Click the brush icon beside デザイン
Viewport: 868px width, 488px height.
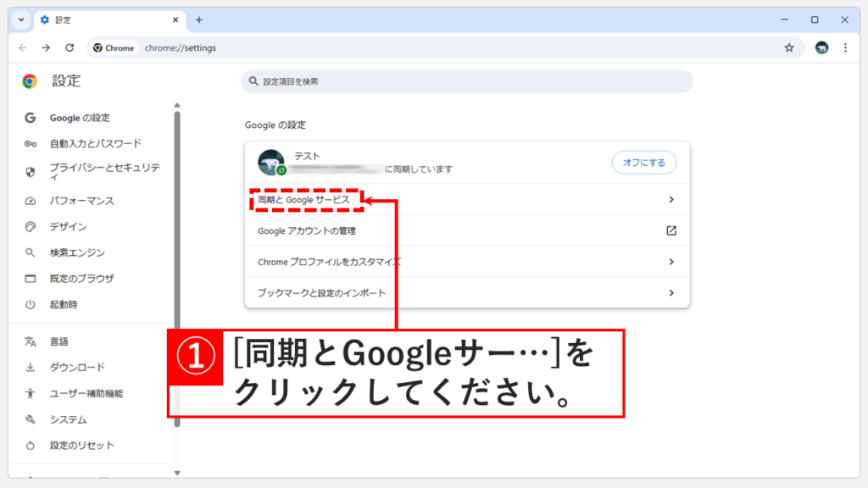(x=29, y=226)
